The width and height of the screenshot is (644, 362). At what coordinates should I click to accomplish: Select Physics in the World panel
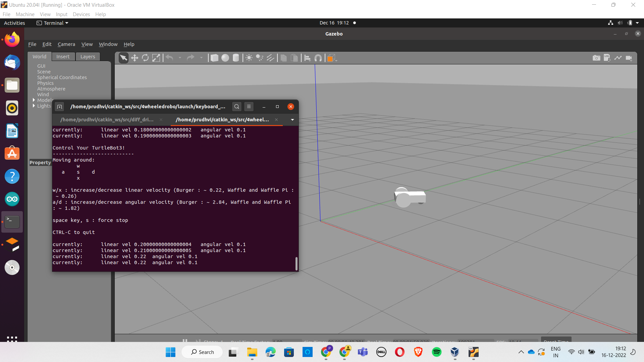[x=45, y=83]
